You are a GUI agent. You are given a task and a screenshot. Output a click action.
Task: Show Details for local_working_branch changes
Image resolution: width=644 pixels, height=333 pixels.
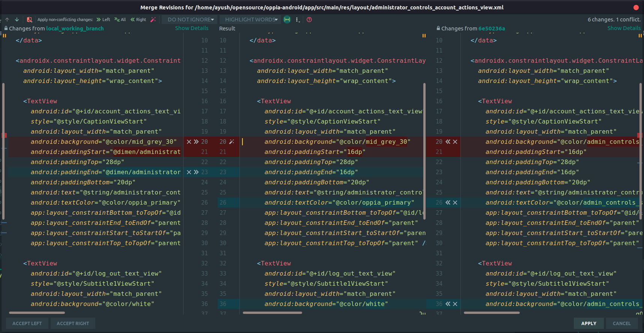tap(192, 28)
